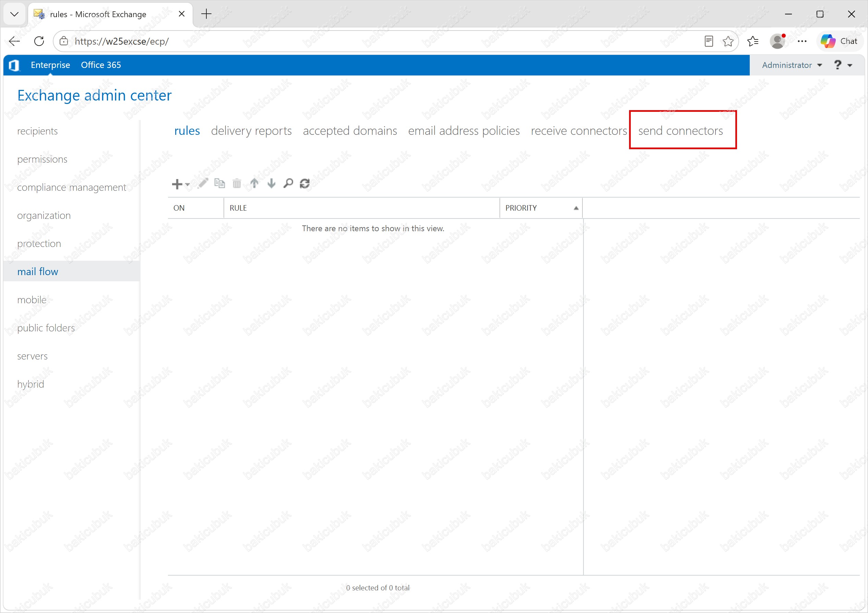
Task: Click the Office logo in blue header
Action: tap(14, 65)
